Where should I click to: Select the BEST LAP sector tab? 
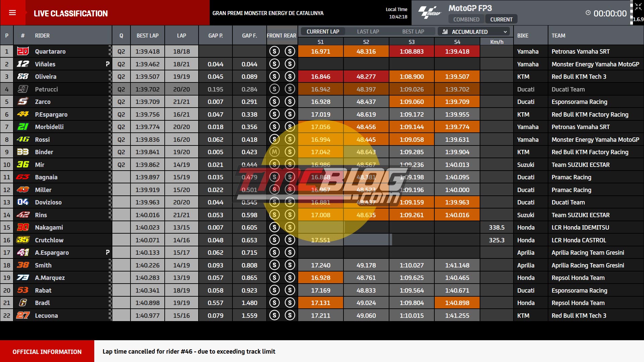coord(413,32)
